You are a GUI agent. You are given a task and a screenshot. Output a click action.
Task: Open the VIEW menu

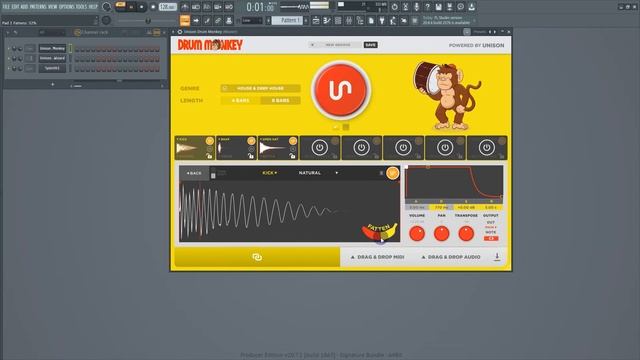point(53,7)
